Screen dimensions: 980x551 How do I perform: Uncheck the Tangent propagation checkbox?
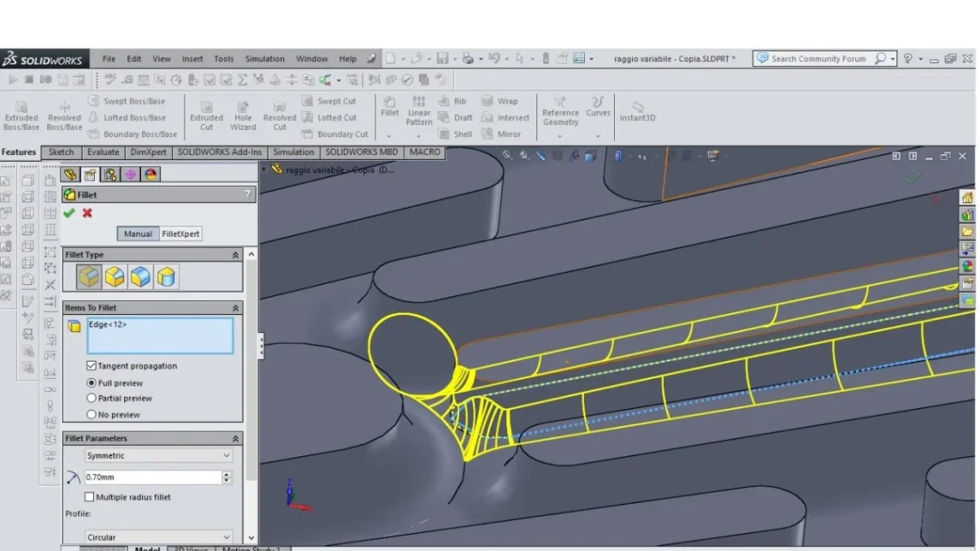(x=91, y=366)
